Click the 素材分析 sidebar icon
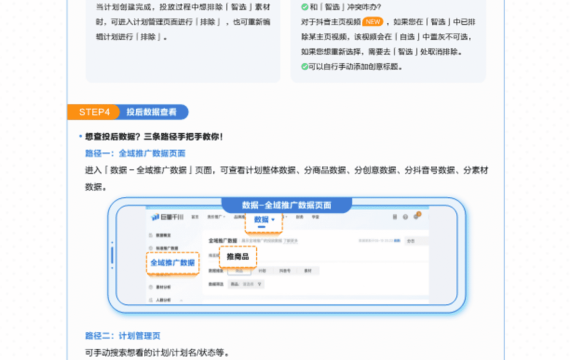The height and width of the screenshot is (360, 570). click(151, 287)
